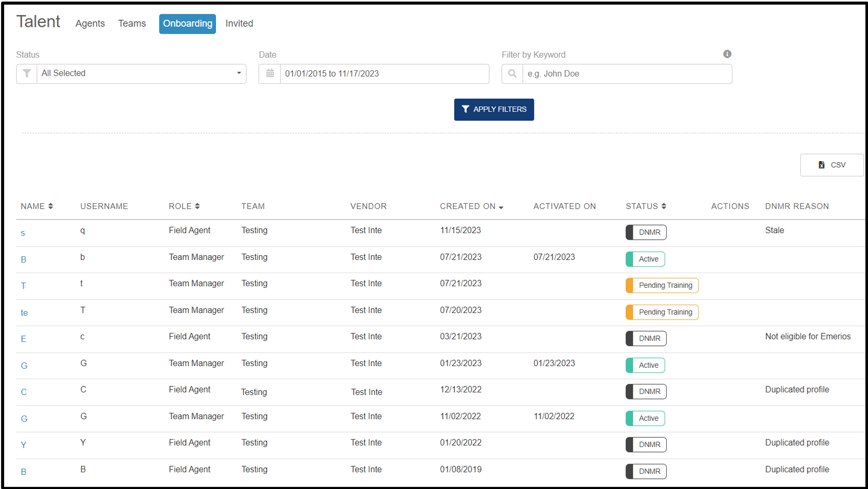Image resolution: width=868 pixels, height=489 pixels.
Task: Open name link 'B' created 01/08/2019
Action: tap(24, 472)
